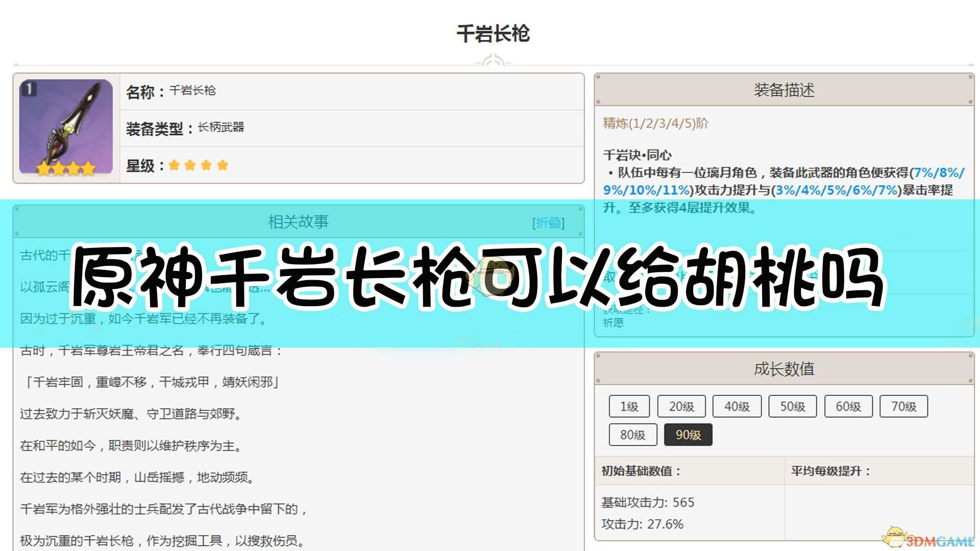This screenshot has height=551, width=980.
Task: Click the 3%/4%/5%/6%/7% crit rate values
Action: [837, 190]
